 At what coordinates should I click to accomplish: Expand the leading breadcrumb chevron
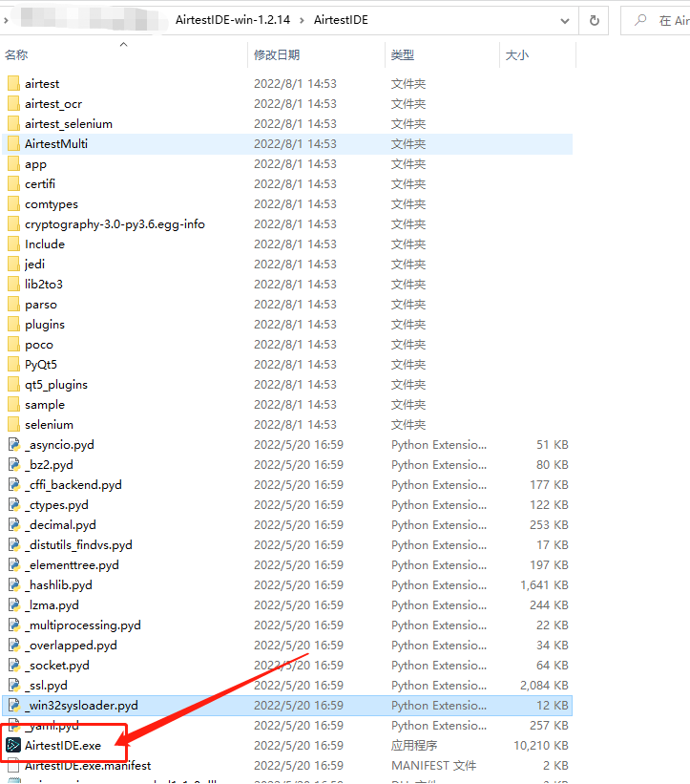pos(6,20)
